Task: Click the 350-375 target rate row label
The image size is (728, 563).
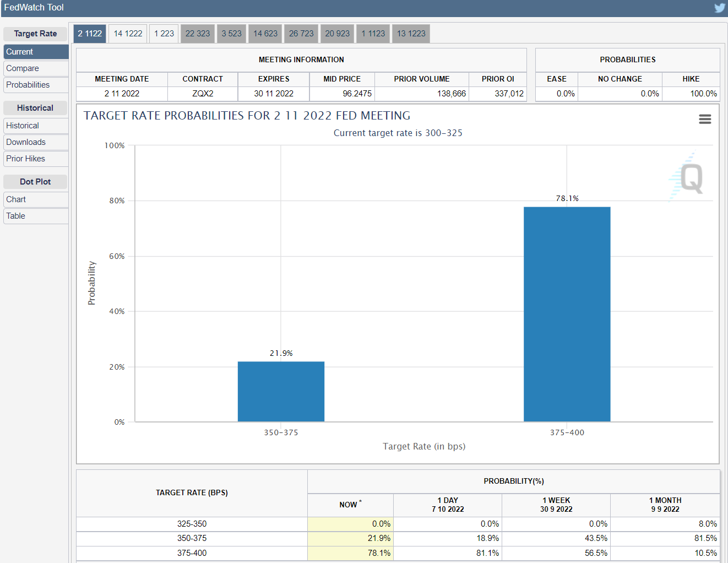Action: [x=192, y=538]
